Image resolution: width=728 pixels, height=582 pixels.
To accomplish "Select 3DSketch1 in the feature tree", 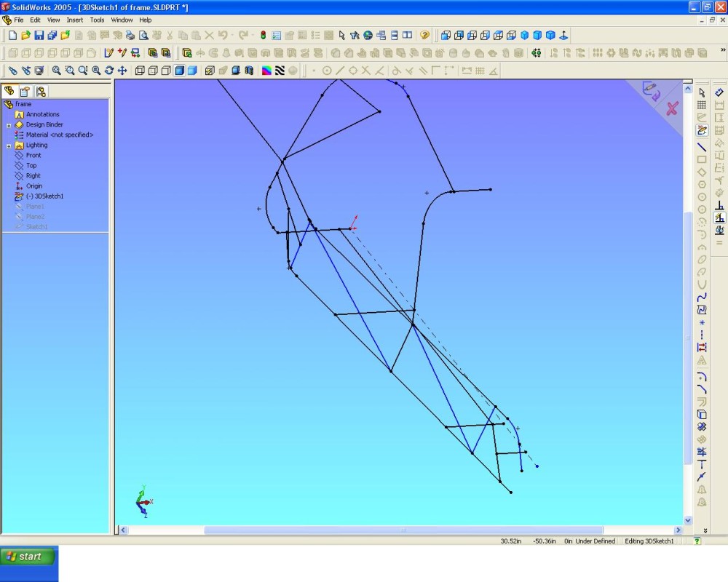I will click(44, 196).
